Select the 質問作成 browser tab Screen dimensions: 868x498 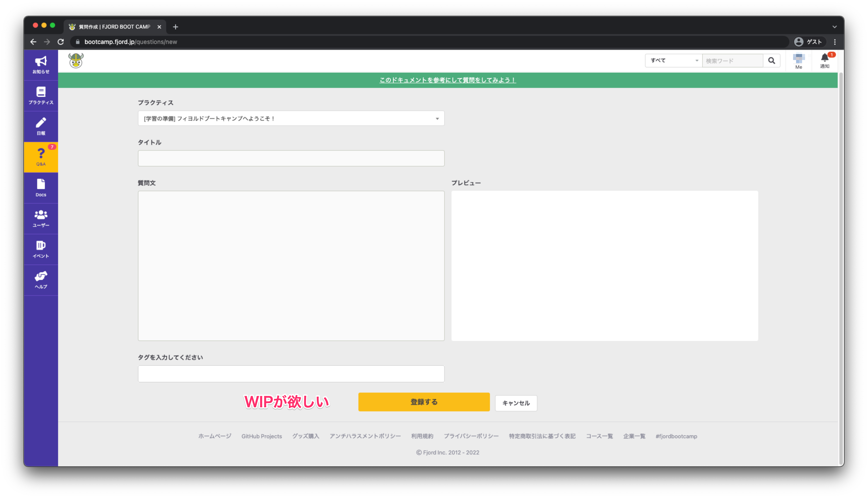click(113, 27)
